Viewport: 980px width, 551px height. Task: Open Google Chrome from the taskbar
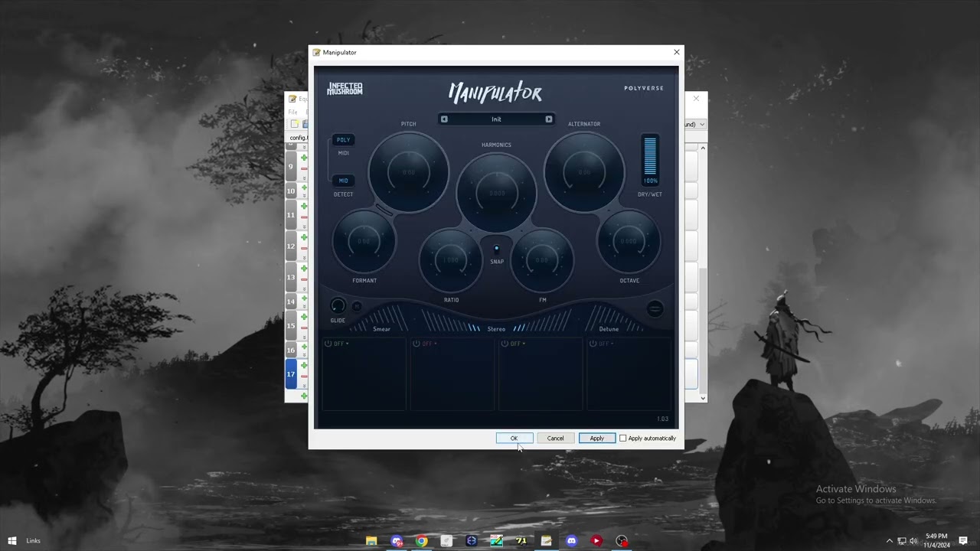pyautogui.click(x=421, y=541)
